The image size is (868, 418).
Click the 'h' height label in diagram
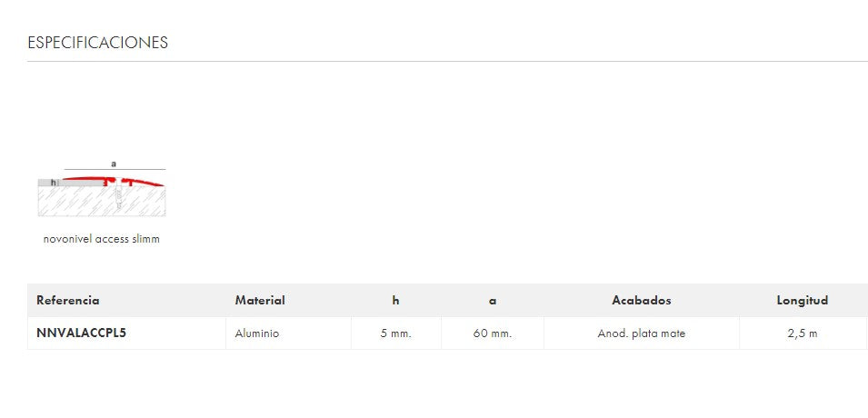tap(53, 183)
